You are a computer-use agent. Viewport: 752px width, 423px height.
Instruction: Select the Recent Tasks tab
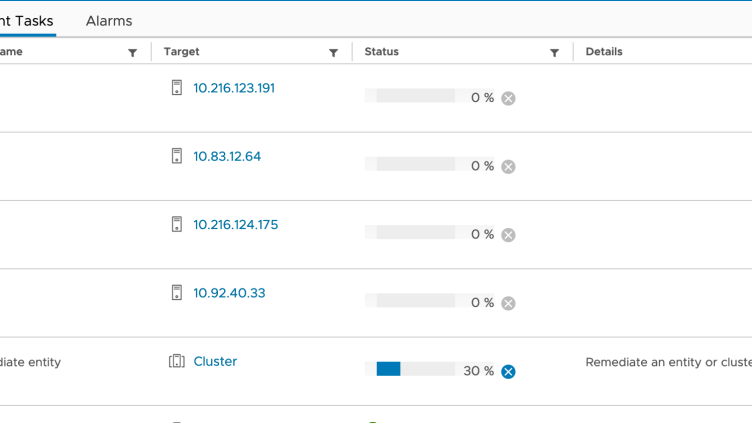[x=27, y=21]
